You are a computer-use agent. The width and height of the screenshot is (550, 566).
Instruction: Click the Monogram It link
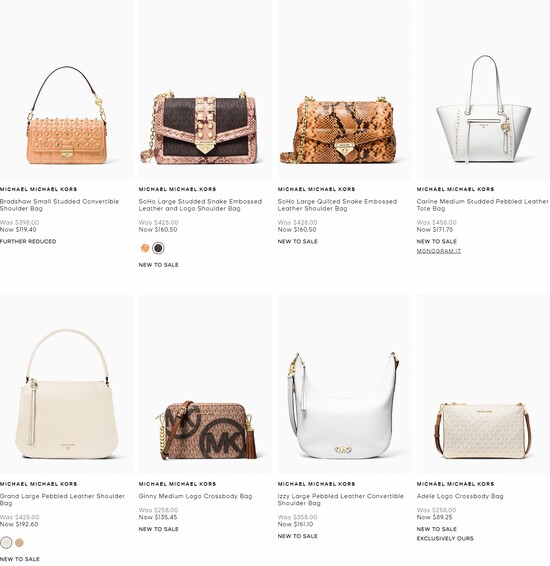click(x=438, y=251)
